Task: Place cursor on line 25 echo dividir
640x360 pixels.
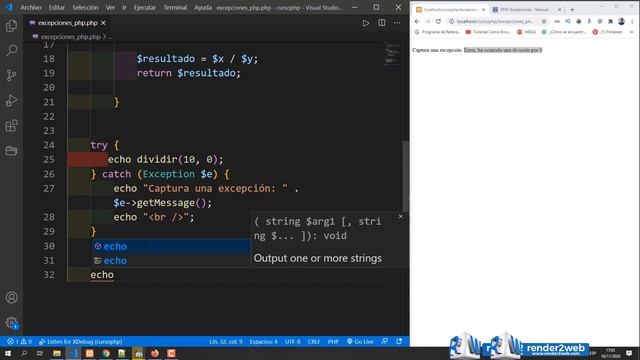Action: [x=165, y=160]
